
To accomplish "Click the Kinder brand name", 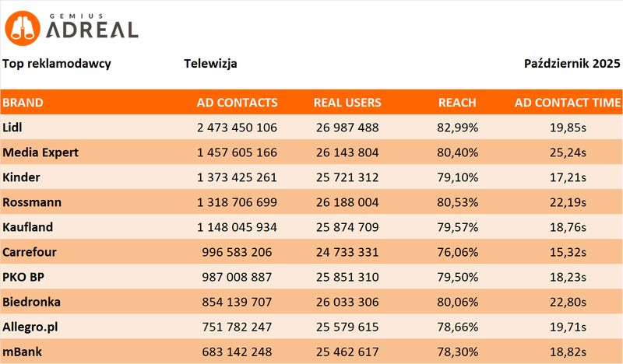I will pyautogui.click(x=22, y=177).
